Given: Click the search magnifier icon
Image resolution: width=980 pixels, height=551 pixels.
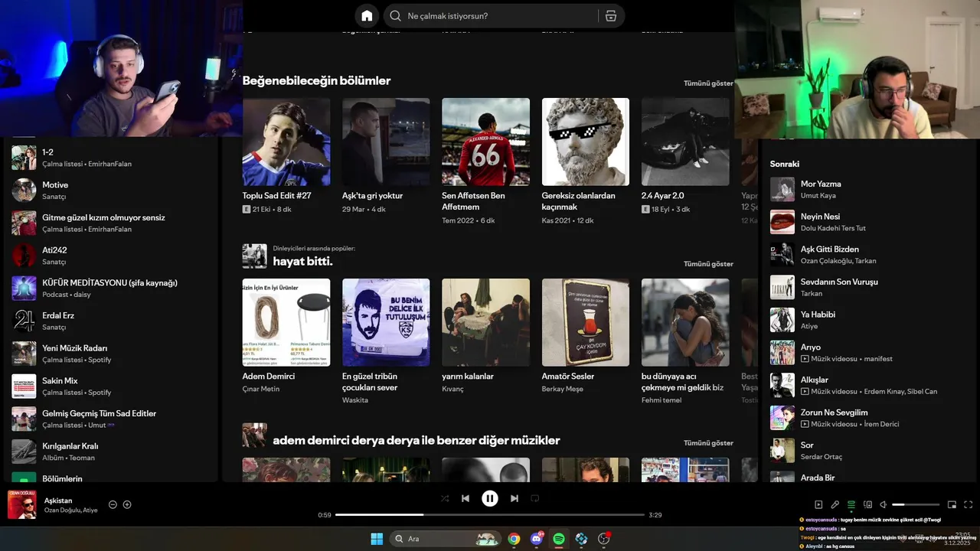Looking at the screenshot, I should coord(395,16).
